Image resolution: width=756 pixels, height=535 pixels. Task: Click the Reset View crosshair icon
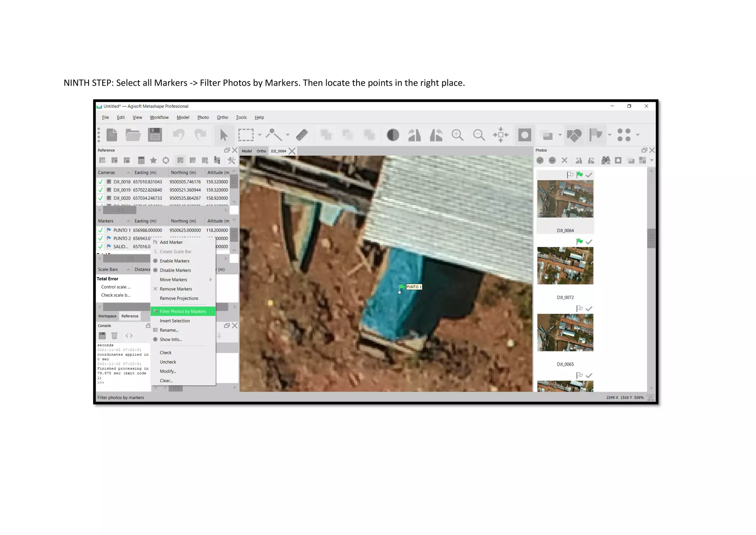[501, 135]
